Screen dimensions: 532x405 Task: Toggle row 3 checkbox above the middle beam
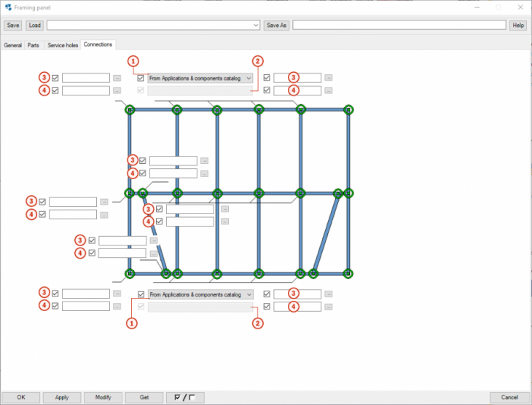point(143,160)
